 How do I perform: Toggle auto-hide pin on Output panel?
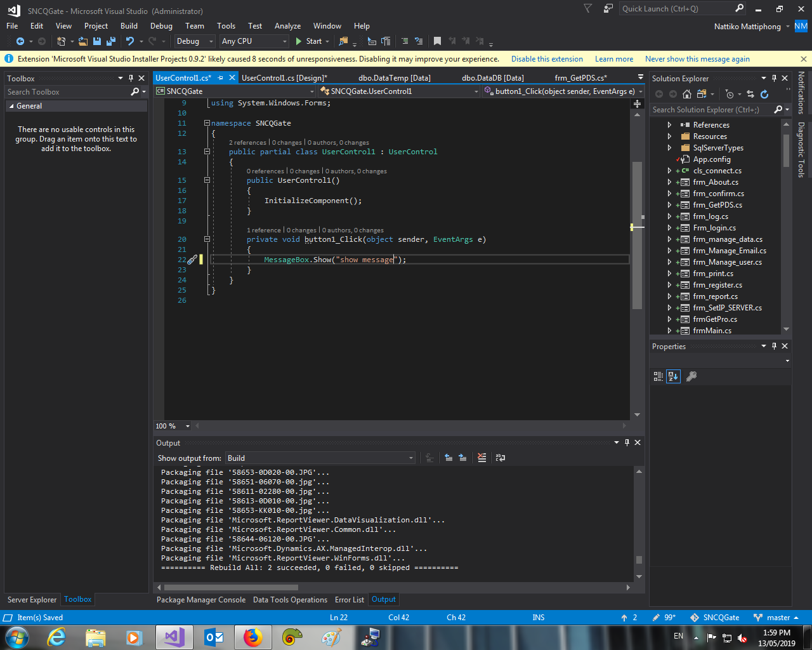tap(627, 442)
